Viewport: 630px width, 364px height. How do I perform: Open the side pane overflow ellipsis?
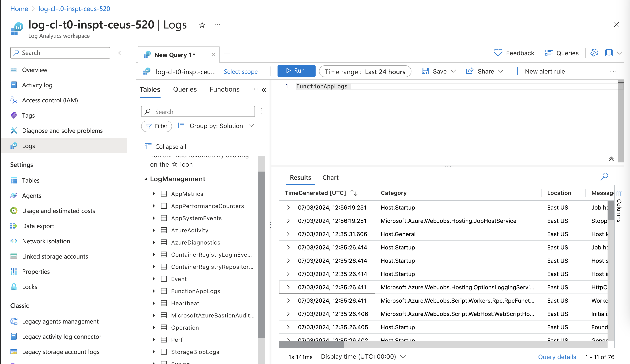point(254,89)
